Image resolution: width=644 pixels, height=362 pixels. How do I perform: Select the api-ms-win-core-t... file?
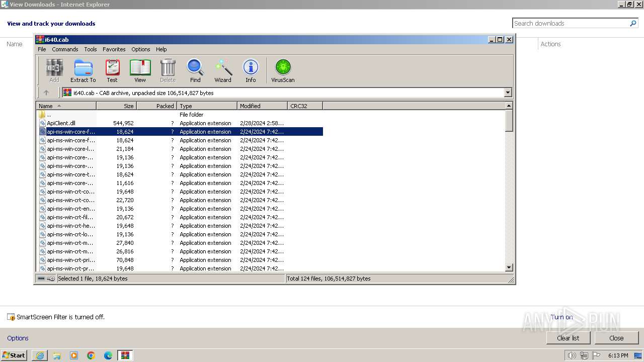180,174
